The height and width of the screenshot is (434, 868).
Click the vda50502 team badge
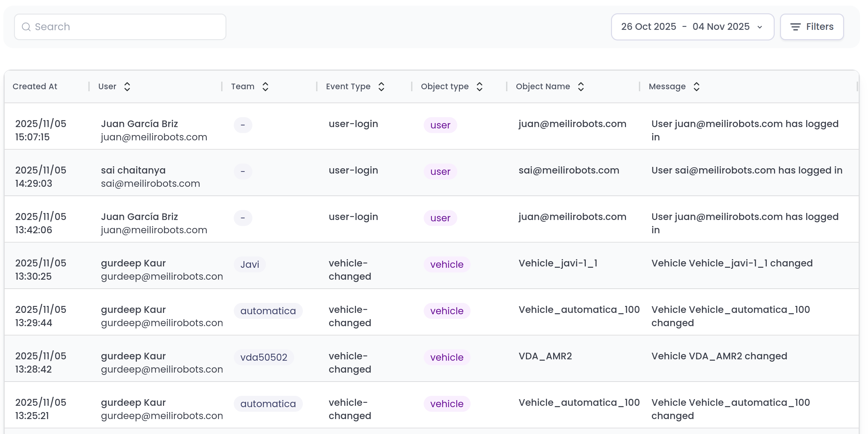264,357
